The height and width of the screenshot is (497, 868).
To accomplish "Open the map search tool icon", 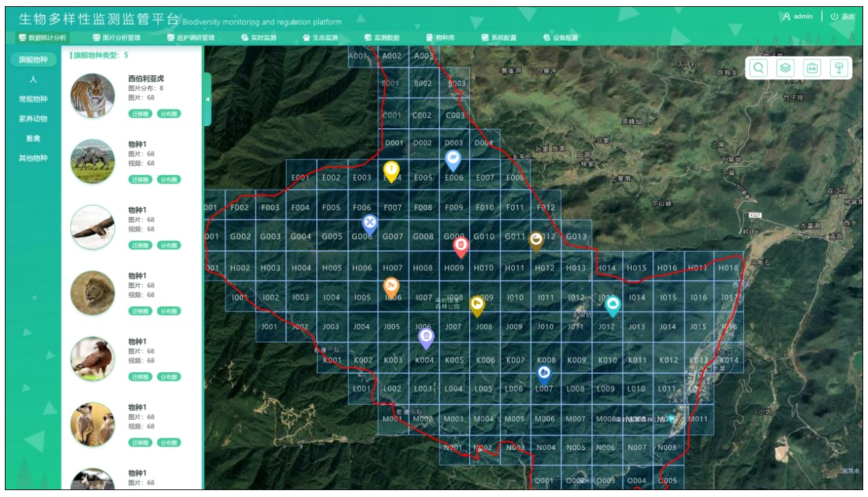I will coord(758,68).
